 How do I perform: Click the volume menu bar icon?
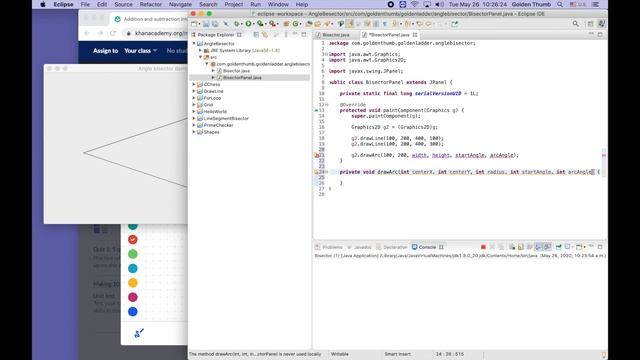[439, 4]
